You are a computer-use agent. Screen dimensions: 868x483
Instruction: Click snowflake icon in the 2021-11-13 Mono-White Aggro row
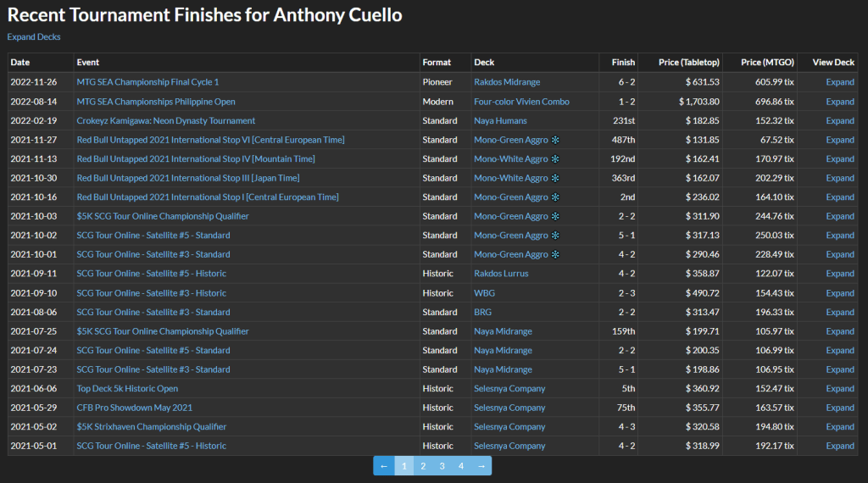tap(555, 159)
